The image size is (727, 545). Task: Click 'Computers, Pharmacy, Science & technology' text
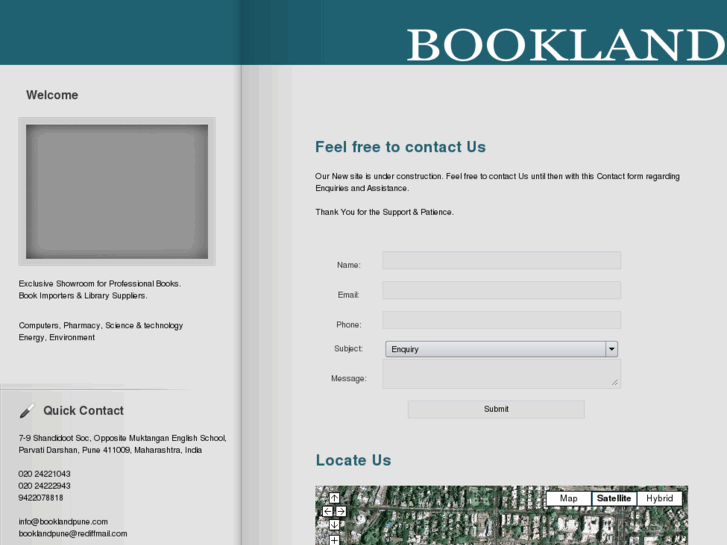(x=101, y=325)
